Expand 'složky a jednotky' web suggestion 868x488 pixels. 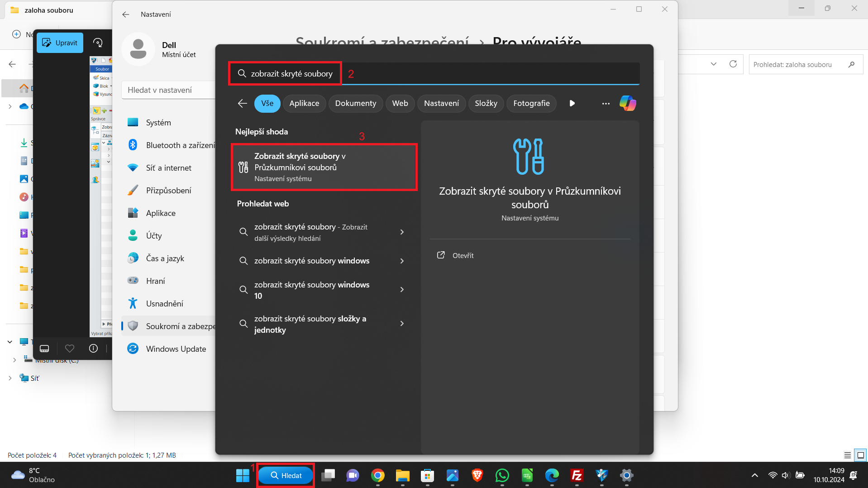pyautogui.click(x=402, y=324)
